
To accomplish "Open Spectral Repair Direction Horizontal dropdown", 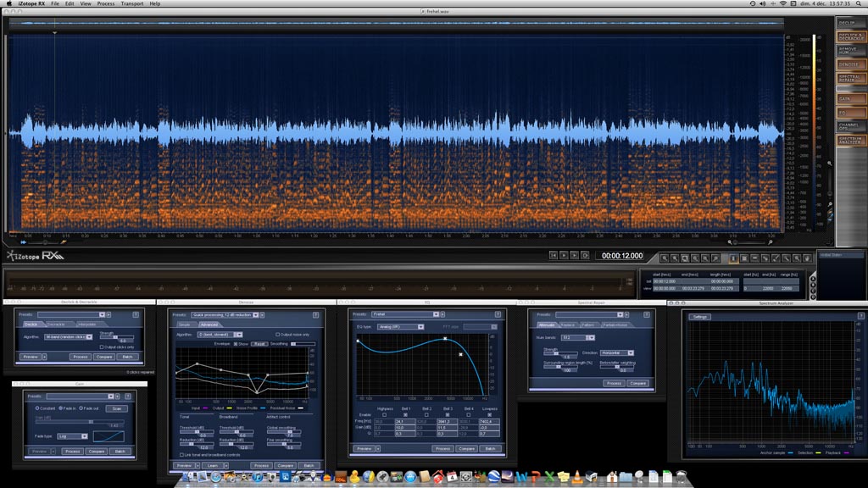I will pyautogui.click(x=617, y=352).
